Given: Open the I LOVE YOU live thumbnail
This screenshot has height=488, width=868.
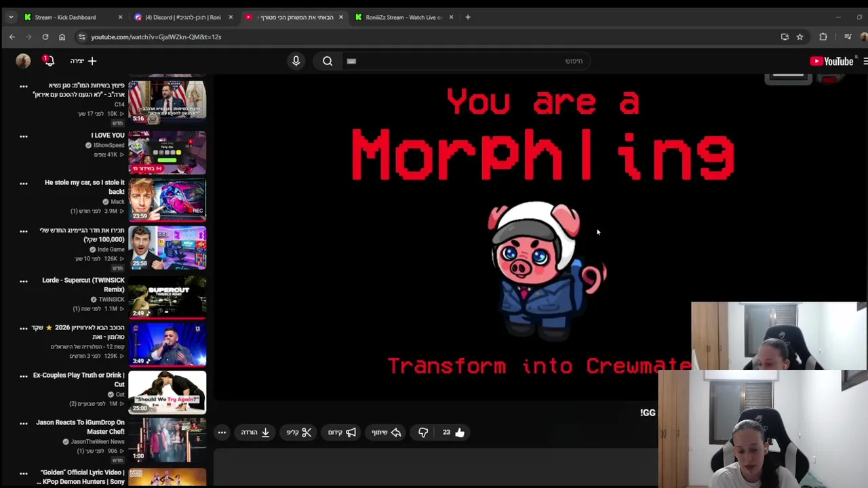Looking at the screenshot, I should (167, 152).
